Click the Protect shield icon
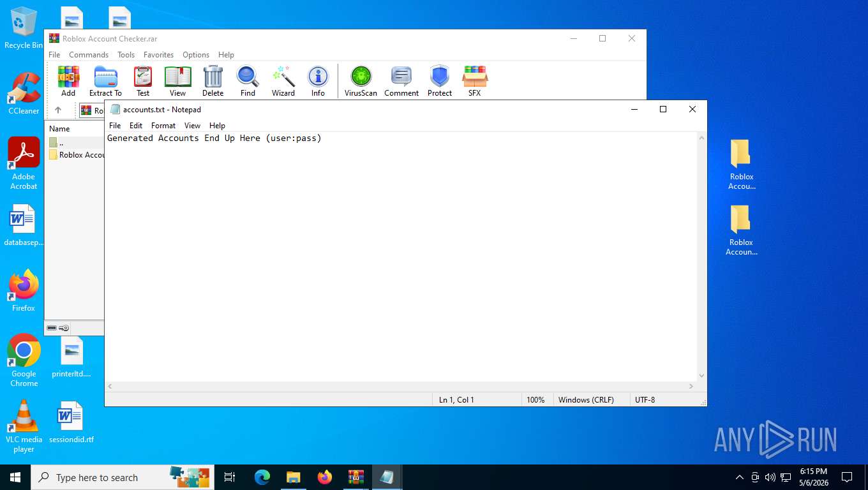This screenshot has width=868, height=490. tap(440, 81)
